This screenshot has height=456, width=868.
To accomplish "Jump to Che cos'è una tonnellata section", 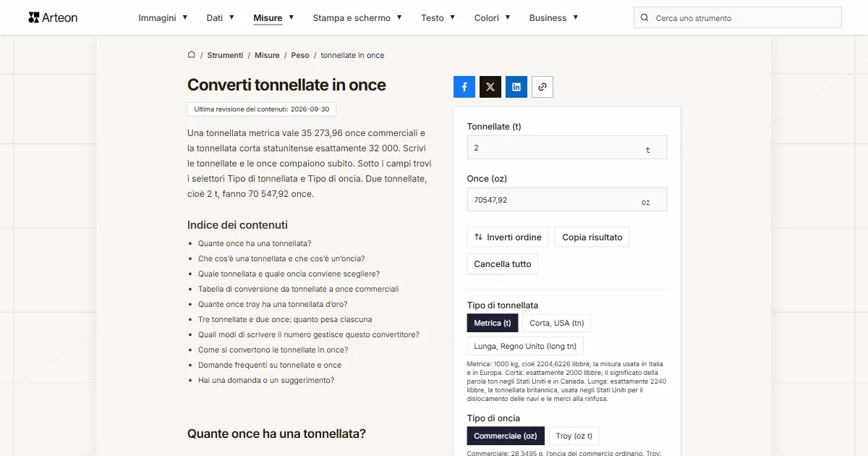I will [281, 258].
